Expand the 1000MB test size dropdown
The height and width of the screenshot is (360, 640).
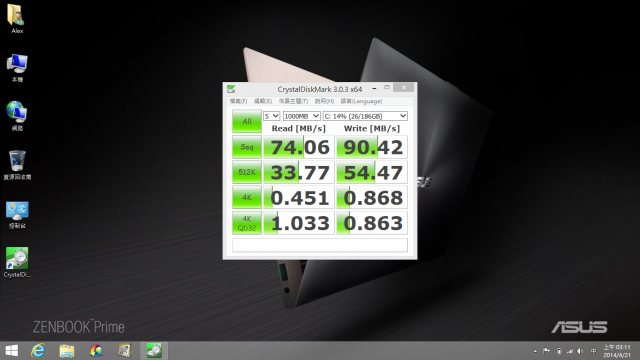pyautogui.click(x=301, y=116)
